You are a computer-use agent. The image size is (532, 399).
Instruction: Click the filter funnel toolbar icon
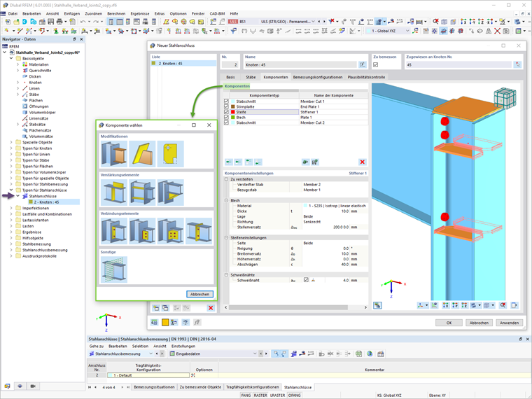[x=233, y=31]
